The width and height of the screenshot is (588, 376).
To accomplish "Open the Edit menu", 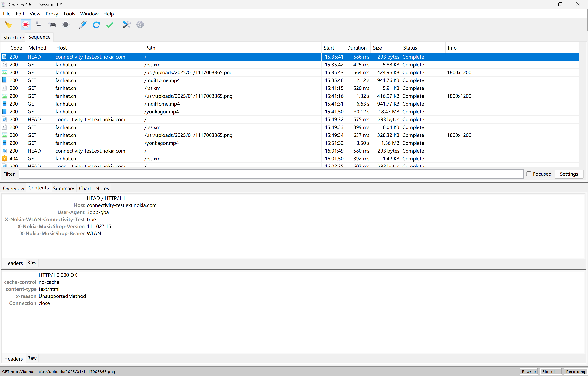I will [x=20, y=14].
